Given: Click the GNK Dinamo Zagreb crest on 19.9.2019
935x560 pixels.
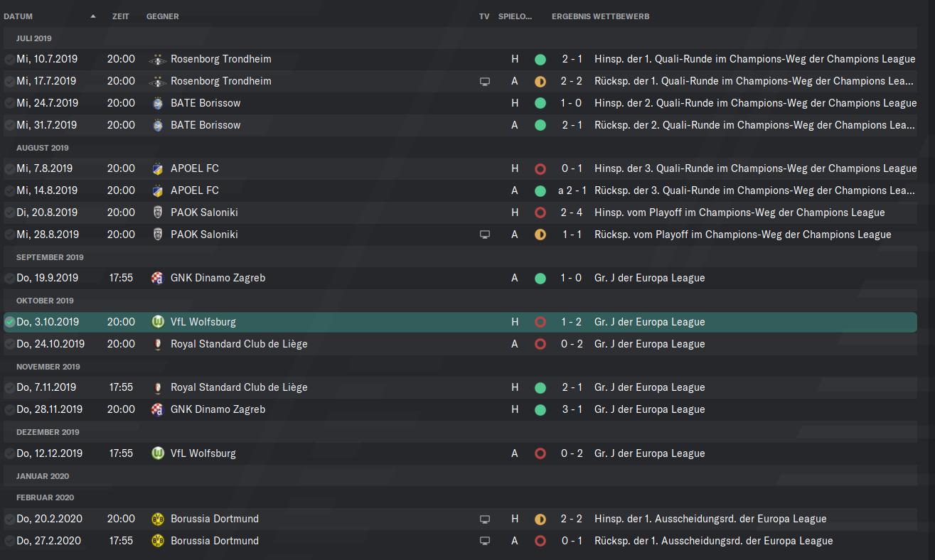Looking at the screenshot, I should click(158, 278).
